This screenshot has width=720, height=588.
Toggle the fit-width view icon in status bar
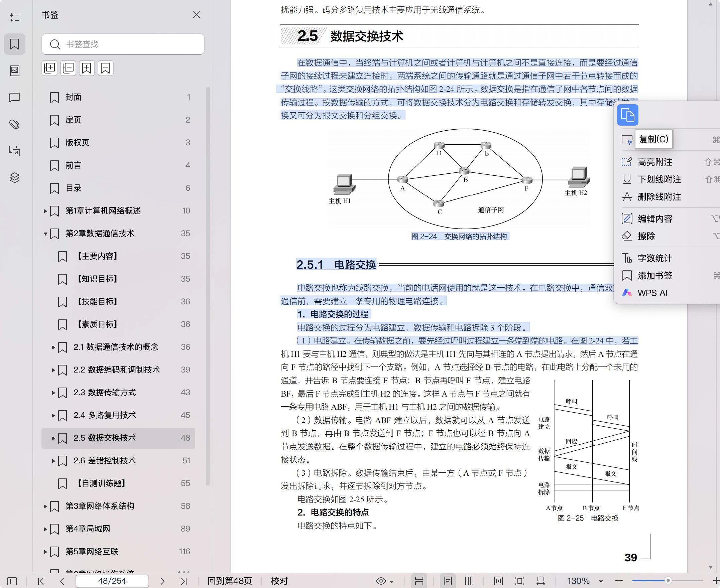[419, 581]
